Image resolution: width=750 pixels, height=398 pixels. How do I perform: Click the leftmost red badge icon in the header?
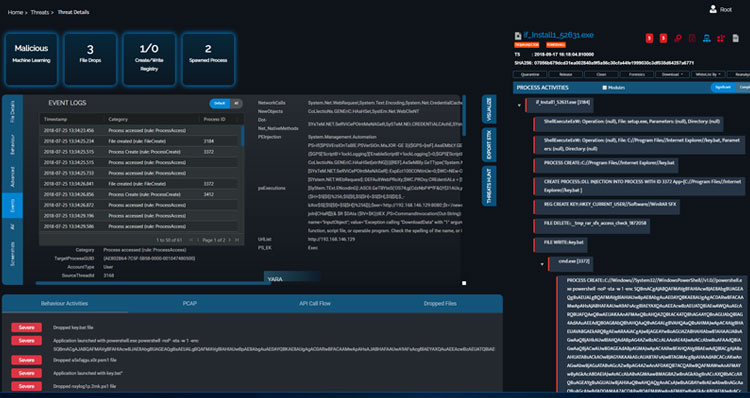[x=649, y=38]
